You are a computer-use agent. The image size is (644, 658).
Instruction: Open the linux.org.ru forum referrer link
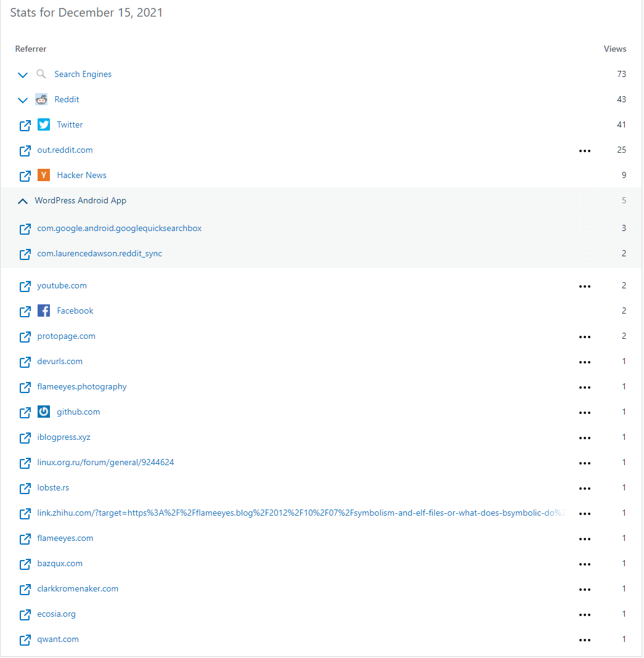105,462
